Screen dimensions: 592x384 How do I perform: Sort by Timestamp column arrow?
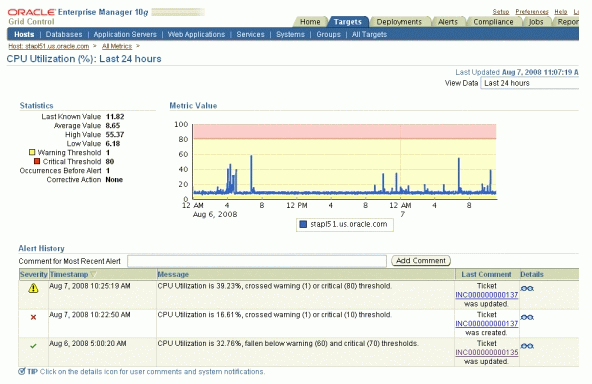click(93, 275)
